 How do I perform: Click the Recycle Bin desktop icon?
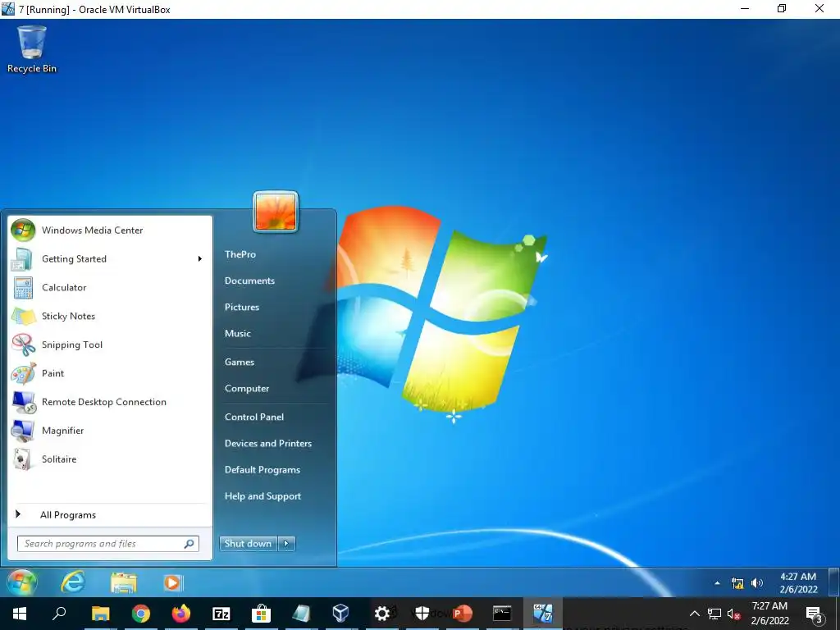coord(32,49)
